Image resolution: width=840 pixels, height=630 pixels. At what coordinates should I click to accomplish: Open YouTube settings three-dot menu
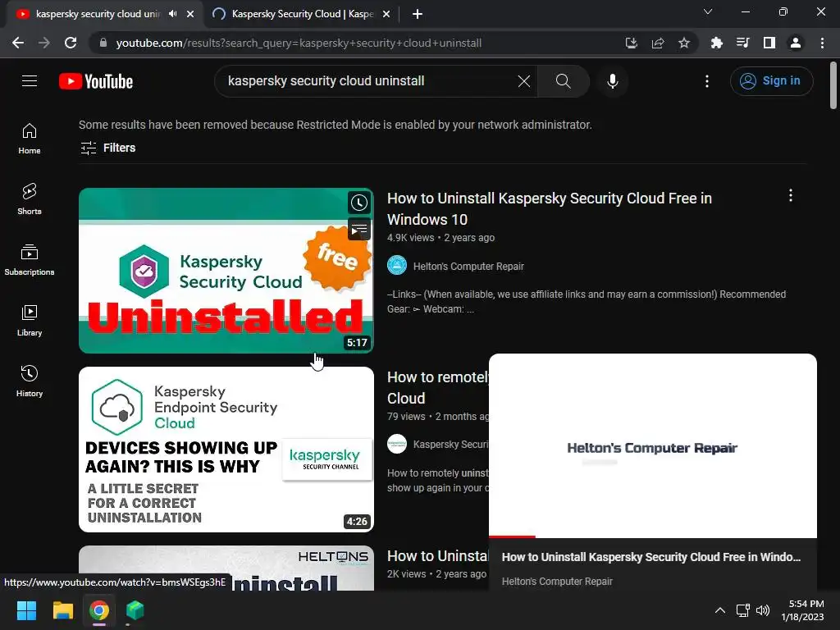(707, 81)
